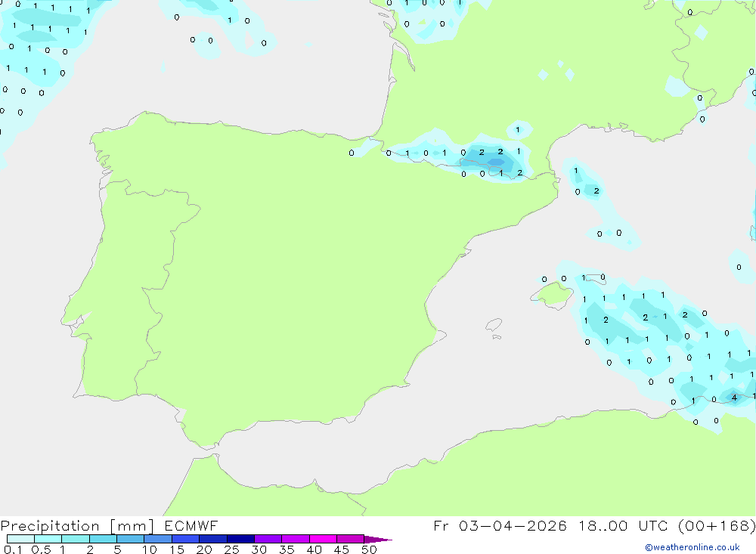
Task: Open the weatheronline.co.uk link
Action: click(692, 547)
